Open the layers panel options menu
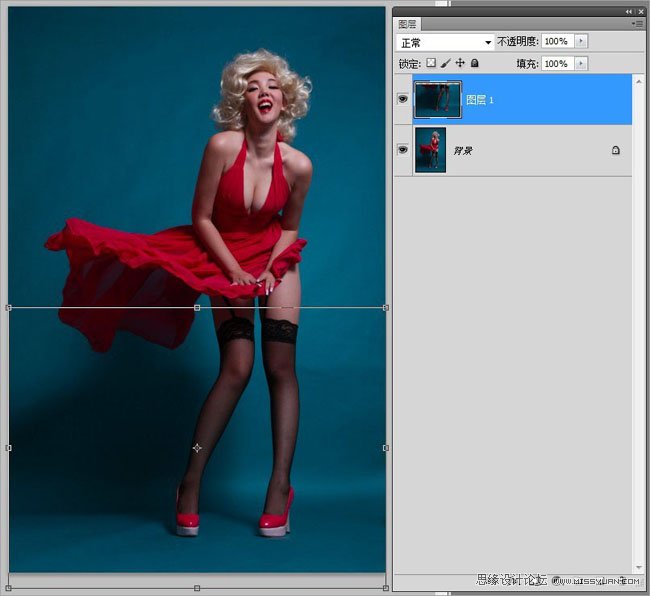The image size is (650, 596). click(x=637, y=22)
